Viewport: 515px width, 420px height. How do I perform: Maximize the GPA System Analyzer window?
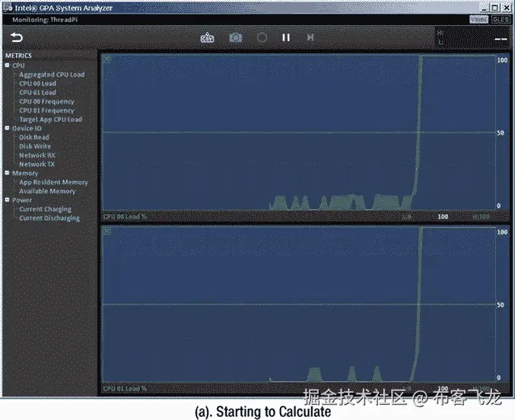[494, 8]
